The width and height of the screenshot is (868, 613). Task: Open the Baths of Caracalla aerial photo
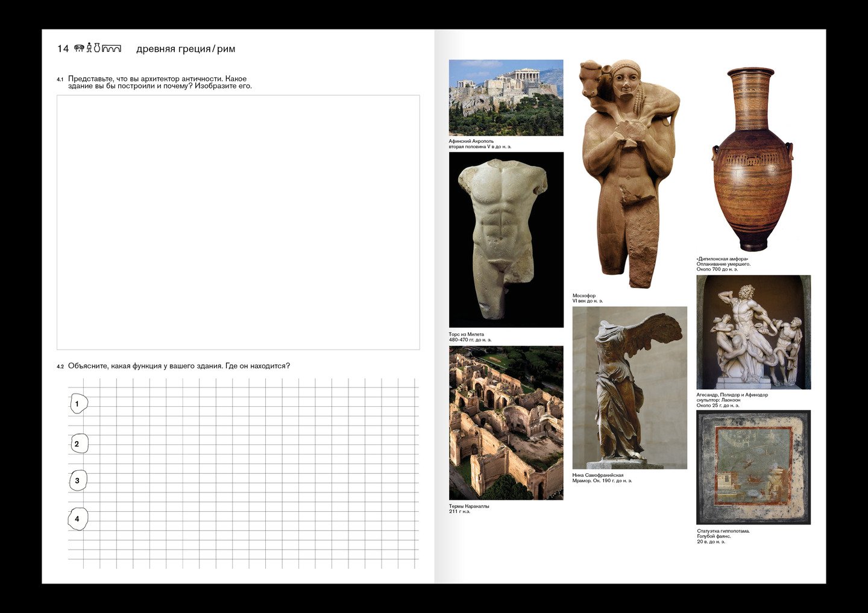506,423
